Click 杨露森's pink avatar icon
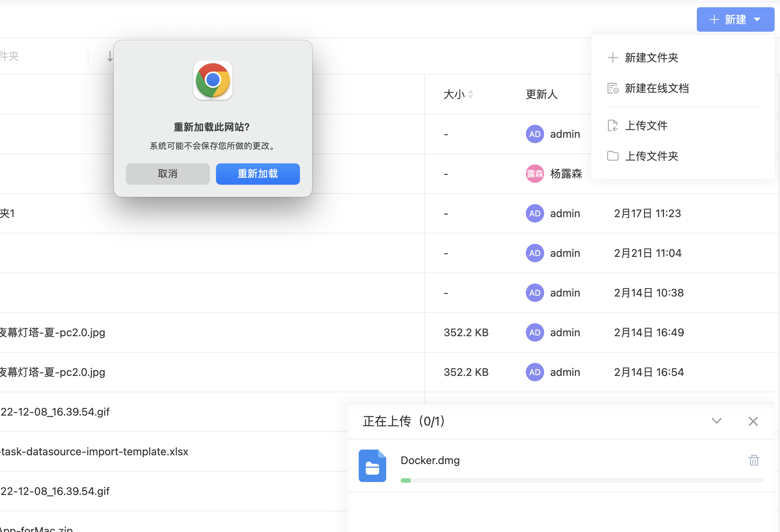The image size is (780, 532). click(x=535, y=174)
